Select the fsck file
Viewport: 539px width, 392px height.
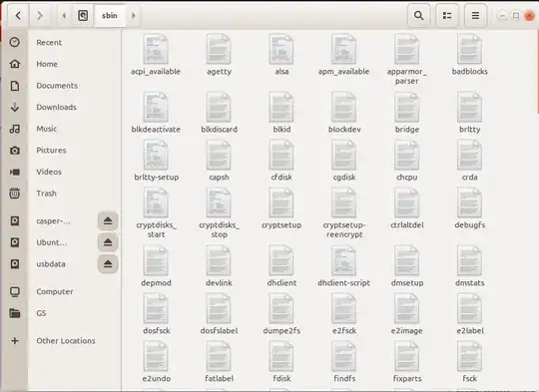click(x=469, y=362)
